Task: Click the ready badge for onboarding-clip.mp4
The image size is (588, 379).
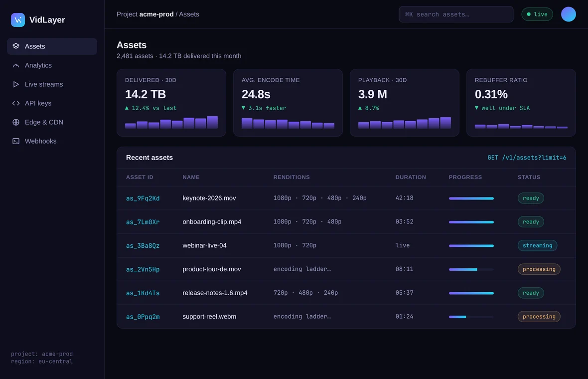Action: (531, 222)
